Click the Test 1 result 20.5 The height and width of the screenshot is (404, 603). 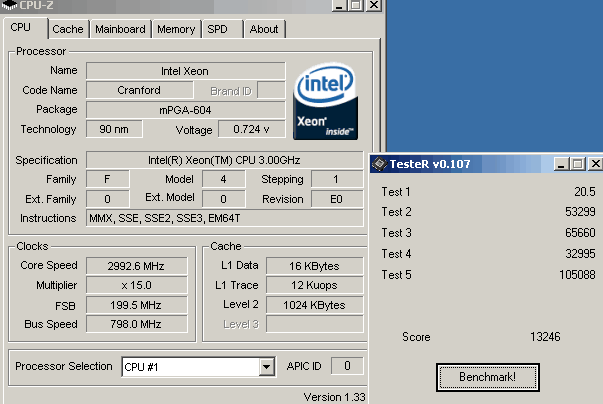tap(585, 192)
